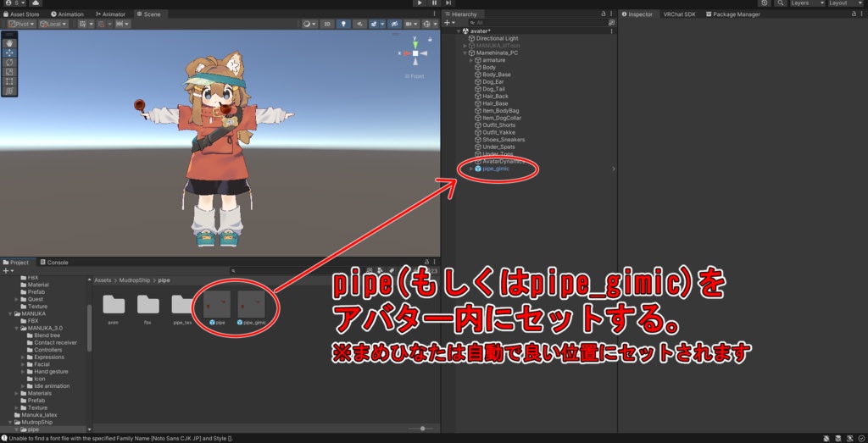
Task: Open the Pivot mode dropdown
Action: [21, 24]
